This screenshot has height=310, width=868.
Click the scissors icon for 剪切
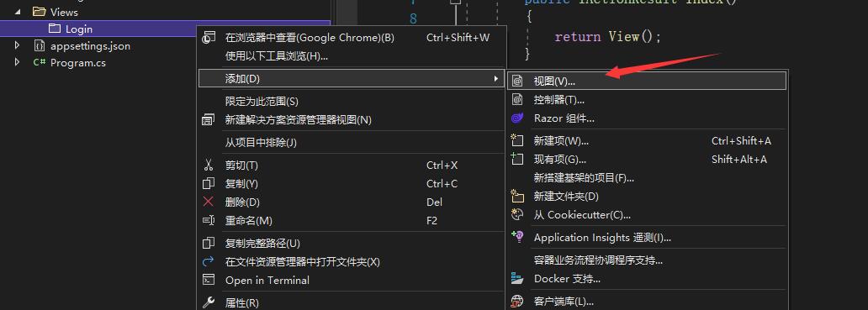(x=208, y=166)
